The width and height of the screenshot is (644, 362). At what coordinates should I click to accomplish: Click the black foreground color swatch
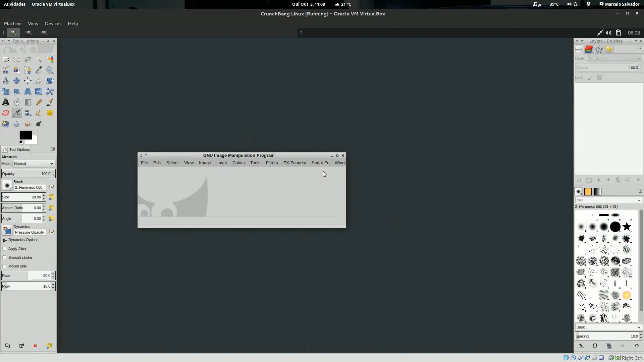click(25, 135)
